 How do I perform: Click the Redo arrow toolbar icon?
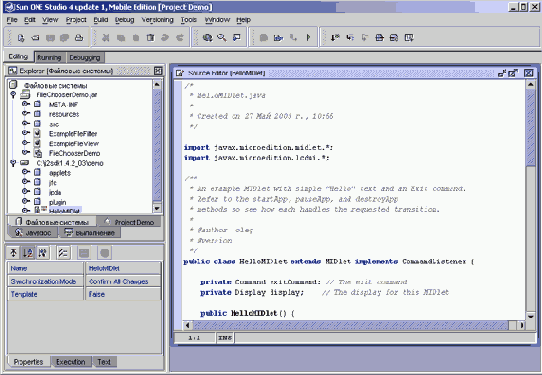(x=180, y=38)
